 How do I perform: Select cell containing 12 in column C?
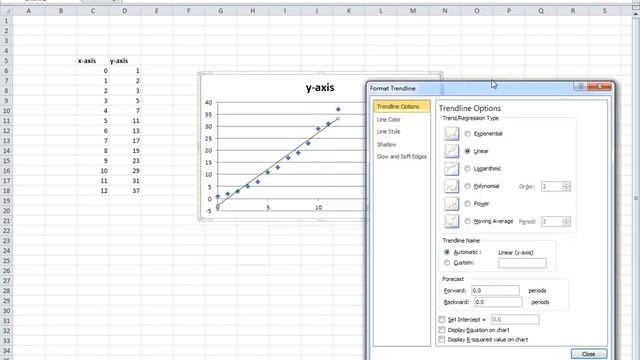coord(93,191)
